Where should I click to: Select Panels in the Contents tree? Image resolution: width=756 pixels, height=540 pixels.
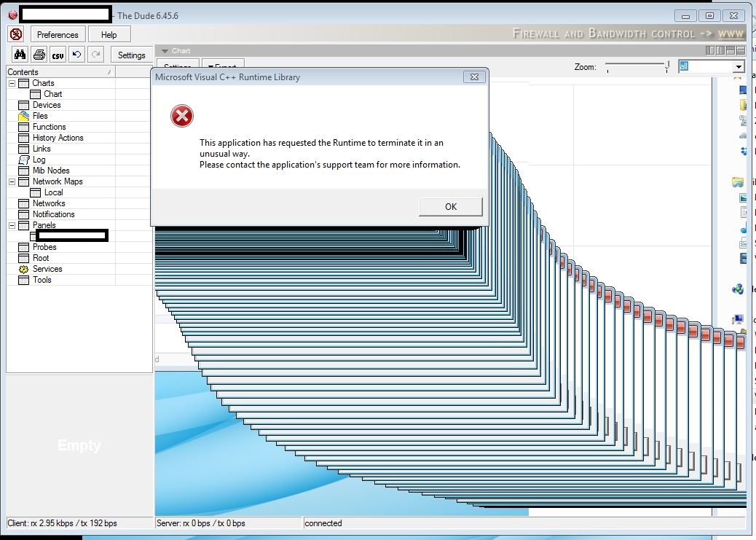coord(44,225)
